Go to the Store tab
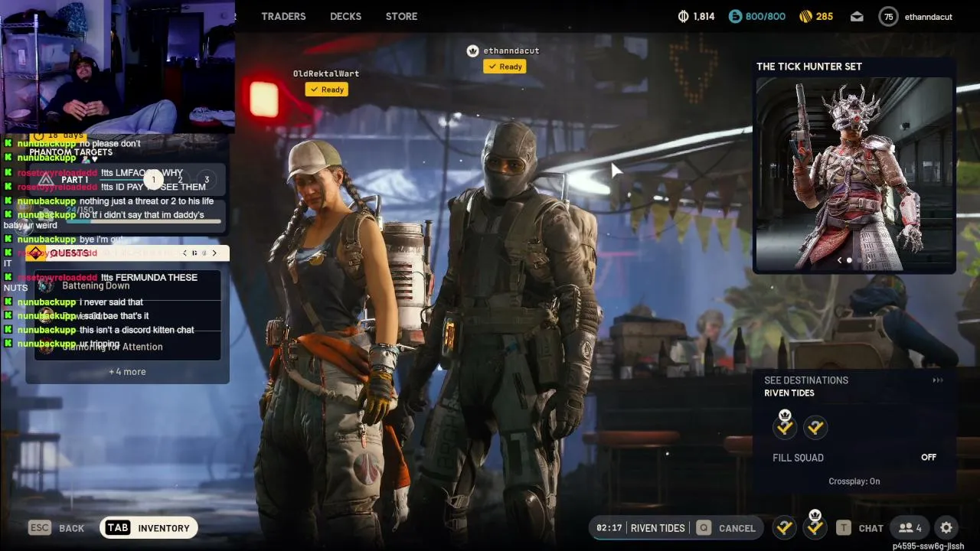Screen dimensions: 980x551 coord(401,16)
